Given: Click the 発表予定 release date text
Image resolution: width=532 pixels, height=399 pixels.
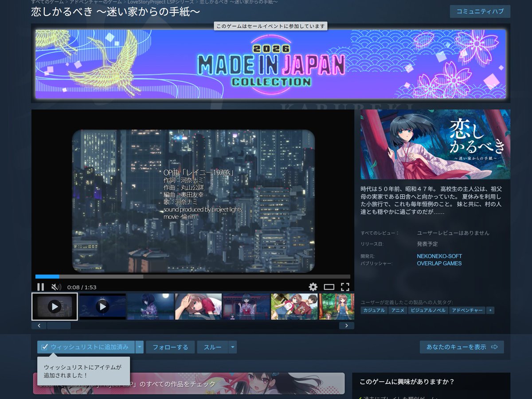Looking at the screenshot, I should pos(427,244).
